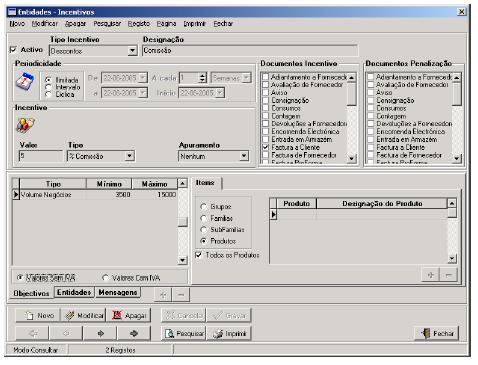Click the Designação do Produto column header
478x365 pixels.
click(382, 203)
